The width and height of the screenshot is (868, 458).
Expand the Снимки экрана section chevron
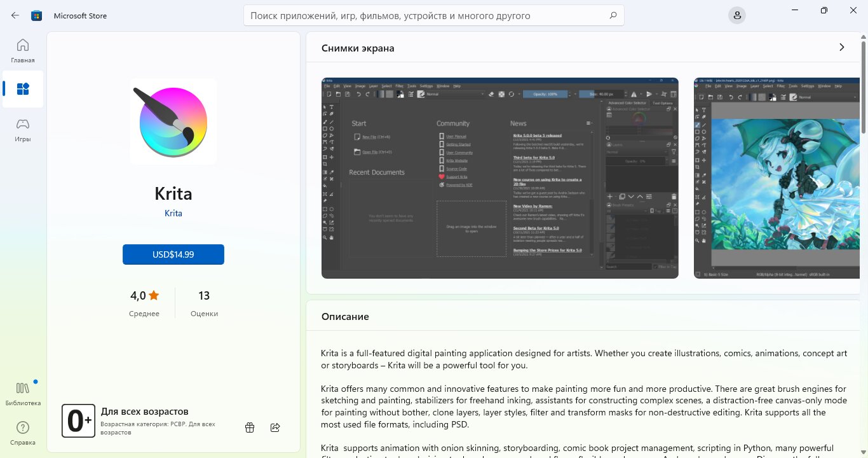842,47
